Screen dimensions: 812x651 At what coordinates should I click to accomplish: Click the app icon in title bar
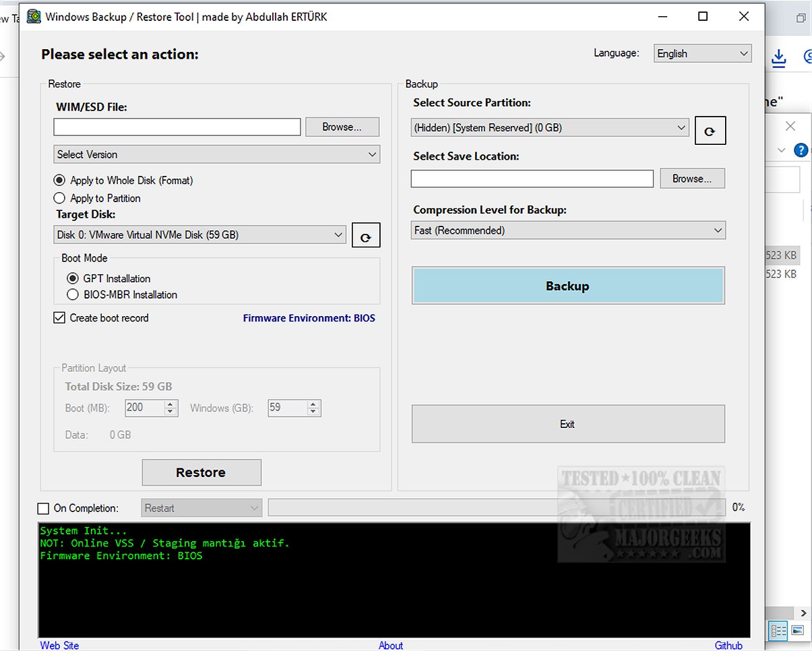tap(34, 16)
